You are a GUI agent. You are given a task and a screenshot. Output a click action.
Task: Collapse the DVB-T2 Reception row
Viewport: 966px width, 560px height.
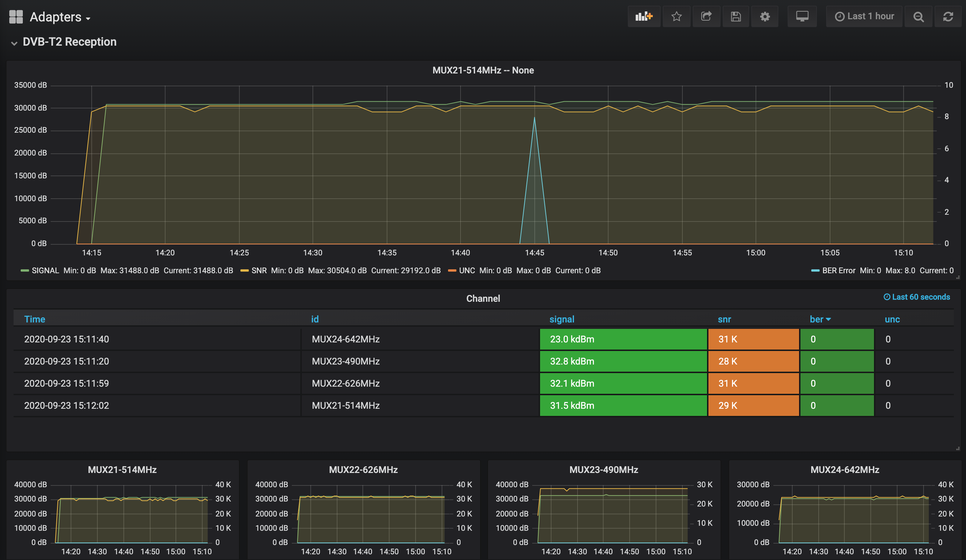point(69,42)
